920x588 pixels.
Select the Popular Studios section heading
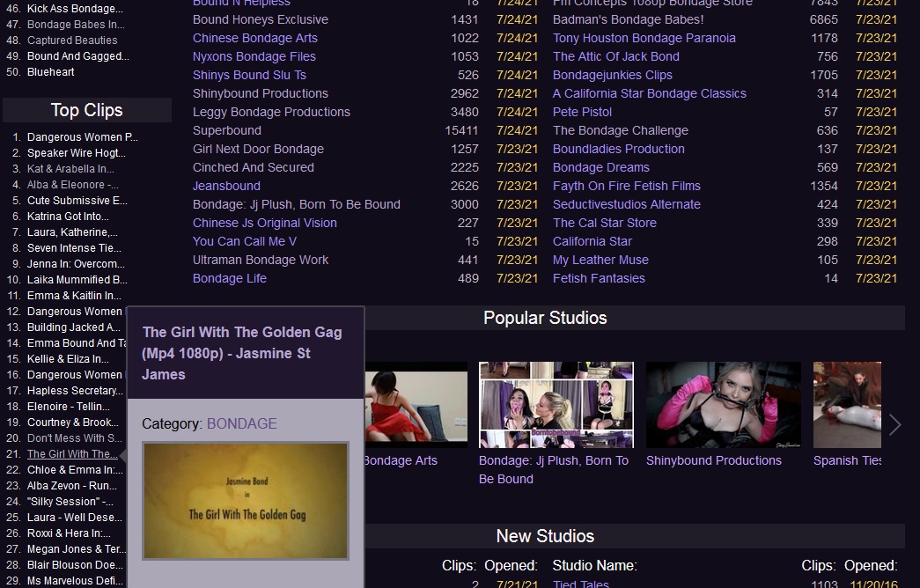[x=545, y=318]
